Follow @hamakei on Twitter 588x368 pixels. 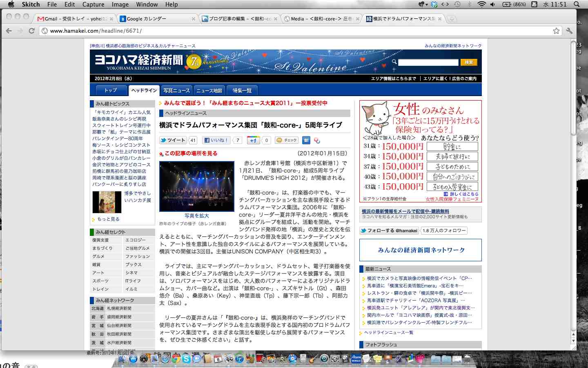[x=389, y=231]
